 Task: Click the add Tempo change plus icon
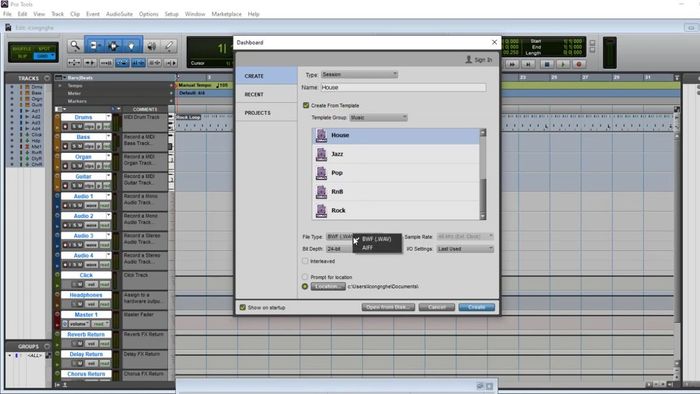click(x=171, y=86)
